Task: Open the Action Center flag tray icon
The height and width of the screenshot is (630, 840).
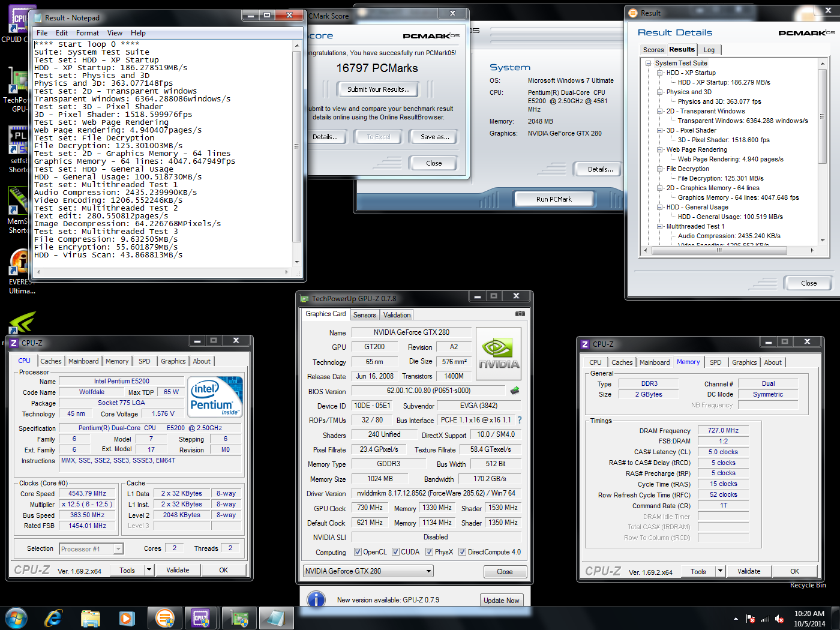Action: [750, 619]
